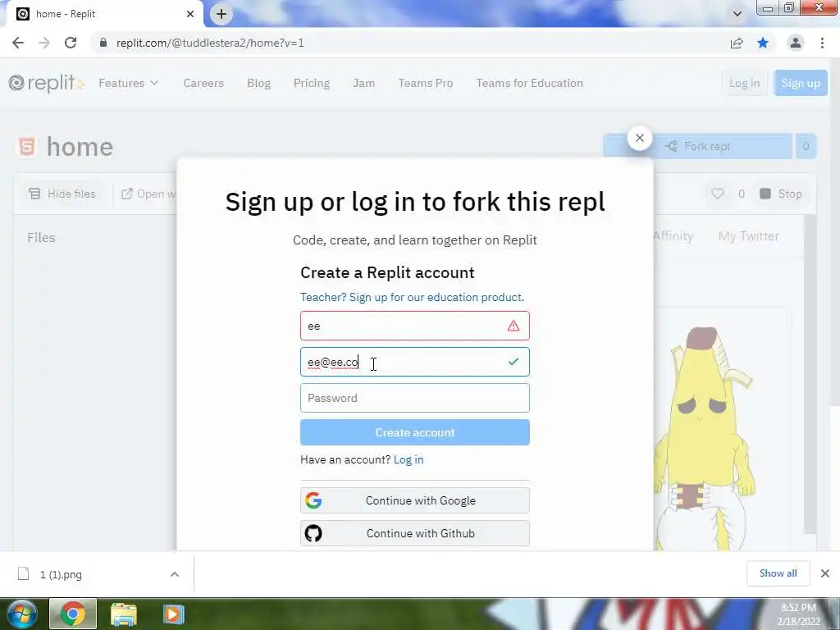The image size is (840, 630).
Task: Close the downloads bar
Action: pos(825,573)
